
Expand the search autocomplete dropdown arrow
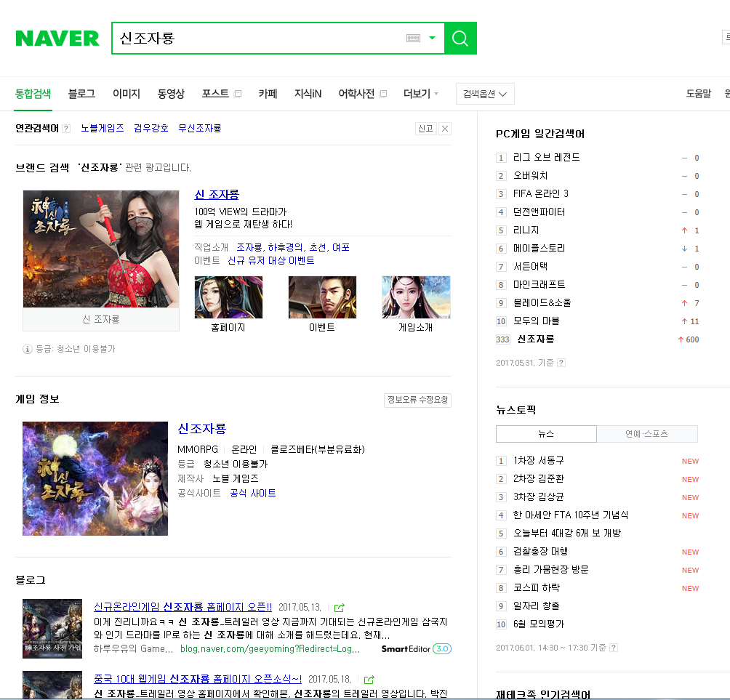coord(432,39)
